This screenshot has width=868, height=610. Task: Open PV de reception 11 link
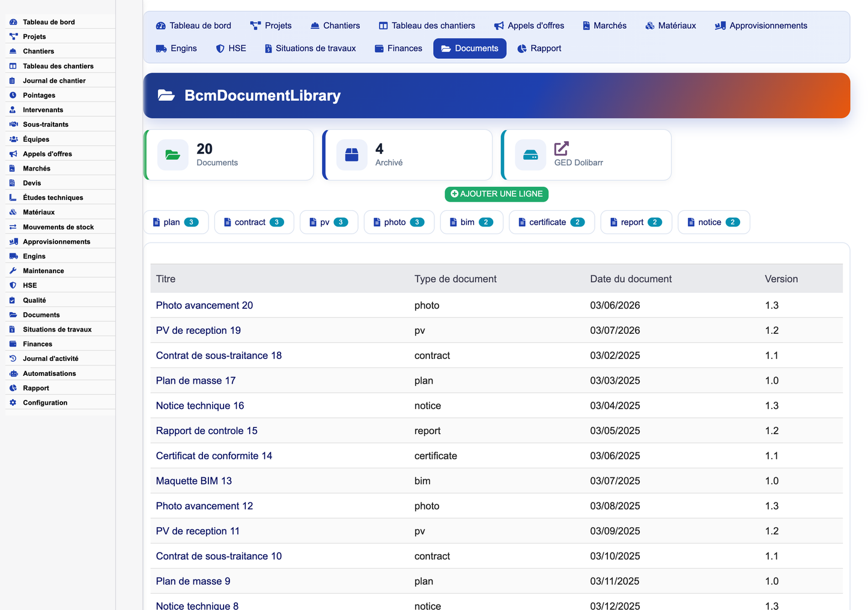(x=198, y=531)
